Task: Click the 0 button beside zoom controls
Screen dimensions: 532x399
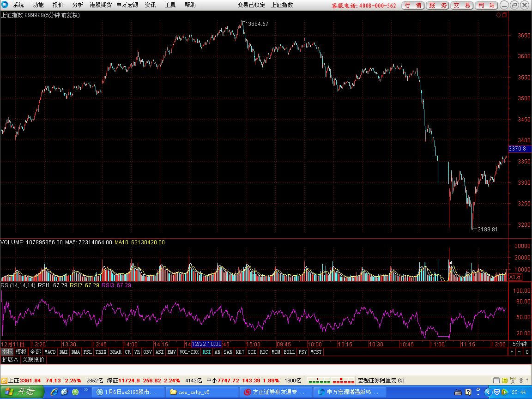Action: click(527, 352)
